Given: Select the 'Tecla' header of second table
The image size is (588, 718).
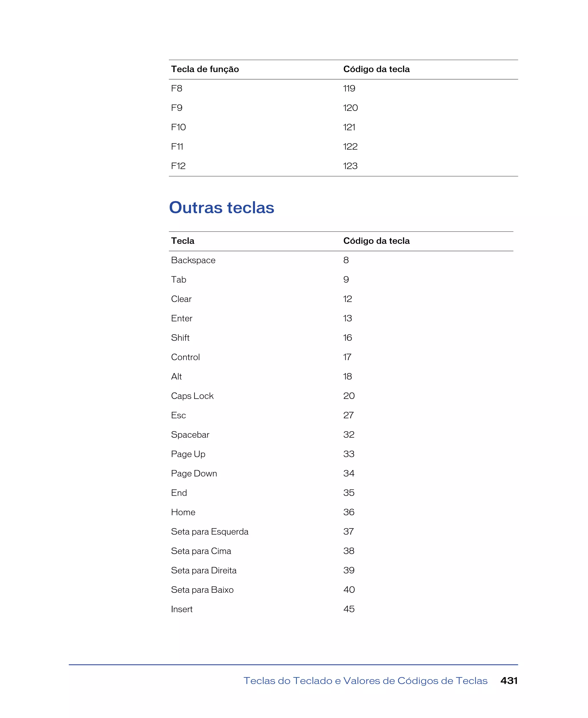Looking at the screenshot, I should [183, 241].
